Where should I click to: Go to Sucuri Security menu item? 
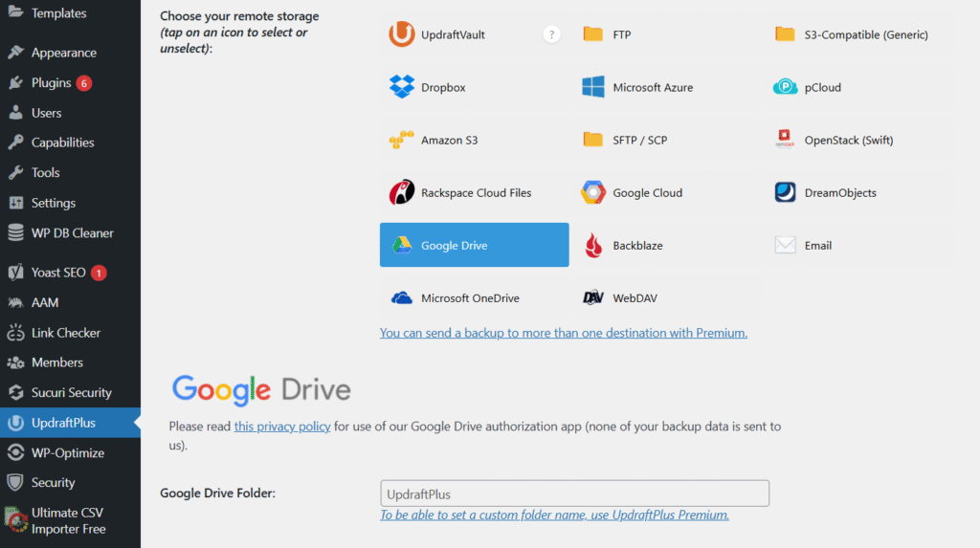71,393
